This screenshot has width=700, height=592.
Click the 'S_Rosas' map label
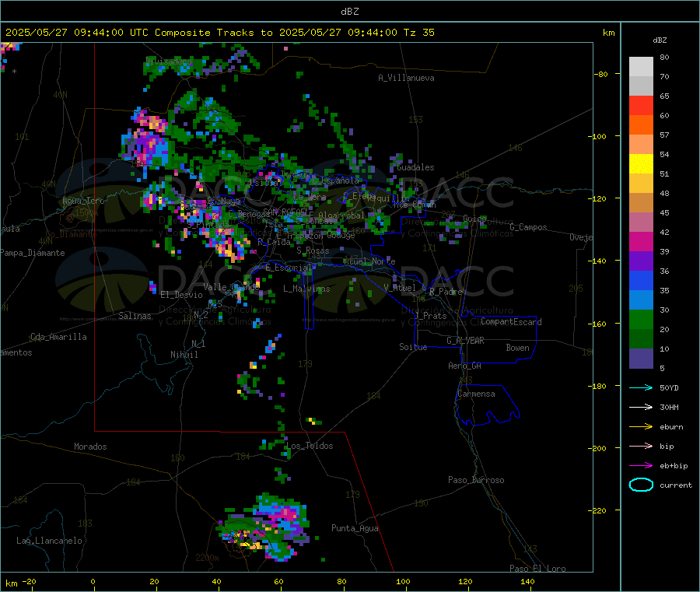click(313, 251)
